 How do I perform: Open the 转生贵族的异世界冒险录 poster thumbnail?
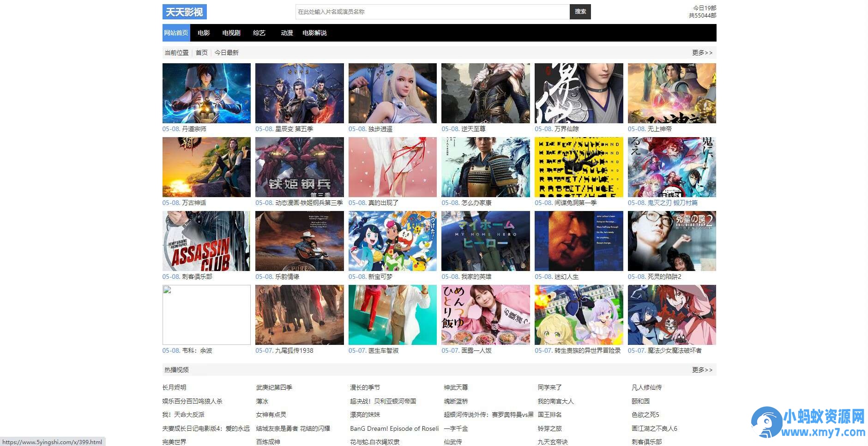pyautogui.click(x=579, y=315)
